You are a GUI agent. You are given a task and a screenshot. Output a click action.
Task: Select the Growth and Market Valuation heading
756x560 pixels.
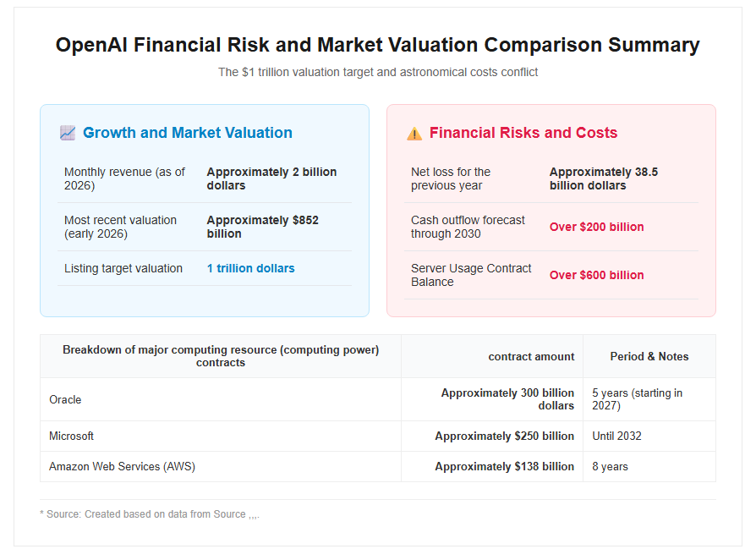click(x=188, y=133)
